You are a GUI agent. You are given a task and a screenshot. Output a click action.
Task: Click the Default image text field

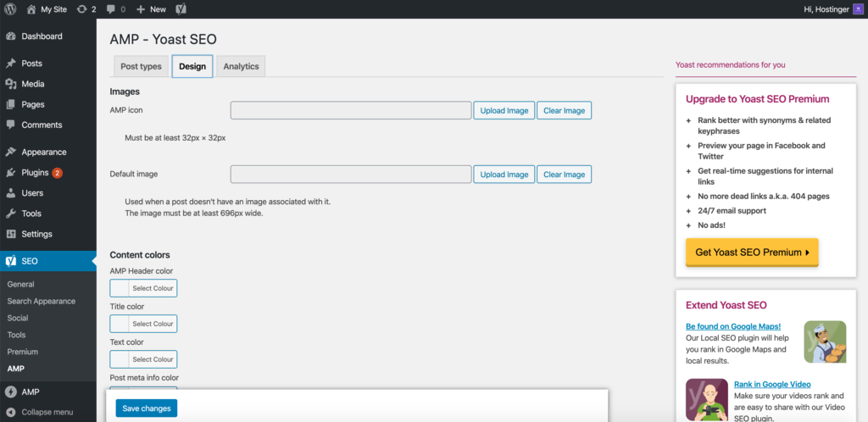tap(350, 175)
